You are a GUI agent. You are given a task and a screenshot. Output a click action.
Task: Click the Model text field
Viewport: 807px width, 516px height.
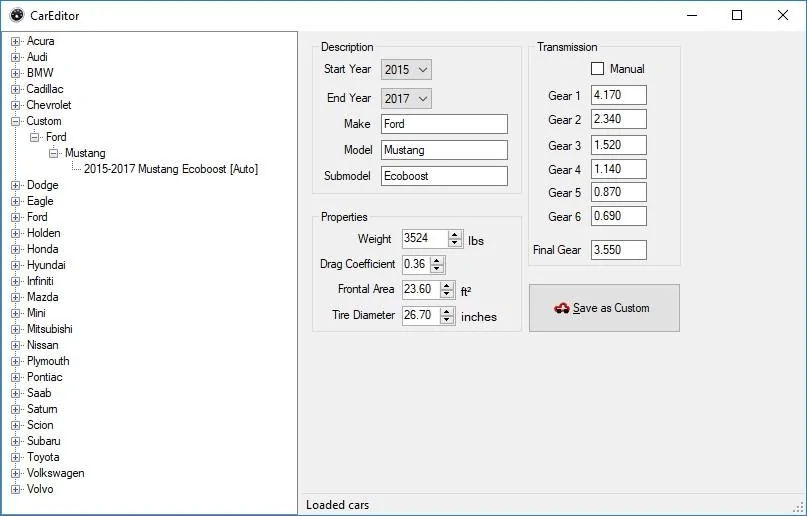click(x=444, y=150)
